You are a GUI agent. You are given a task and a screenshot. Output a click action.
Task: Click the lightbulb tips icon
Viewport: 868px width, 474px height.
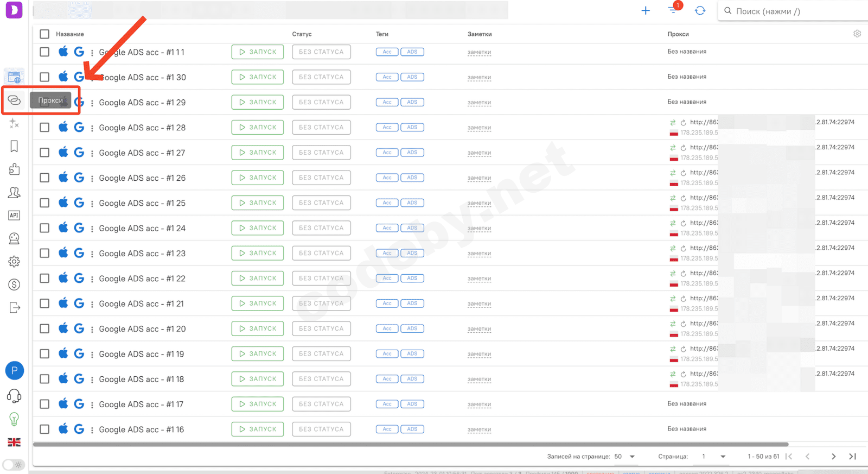coord(14,419)
